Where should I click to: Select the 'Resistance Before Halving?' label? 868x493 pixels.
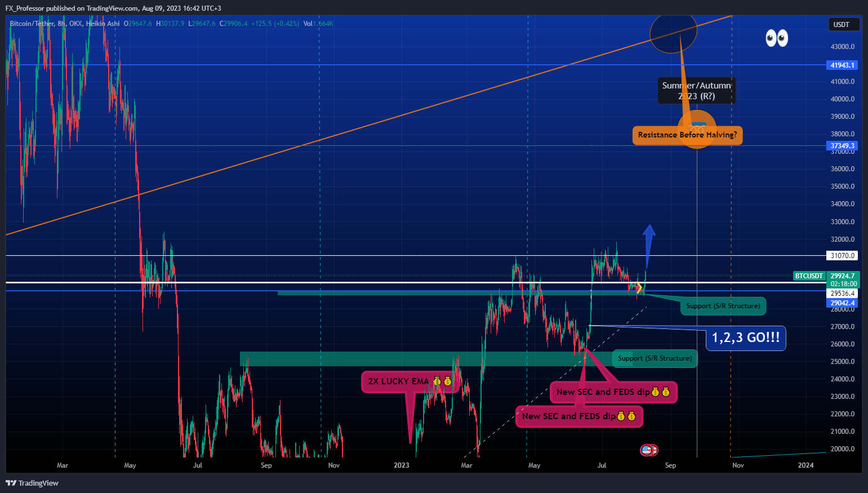tap(687, 135)
